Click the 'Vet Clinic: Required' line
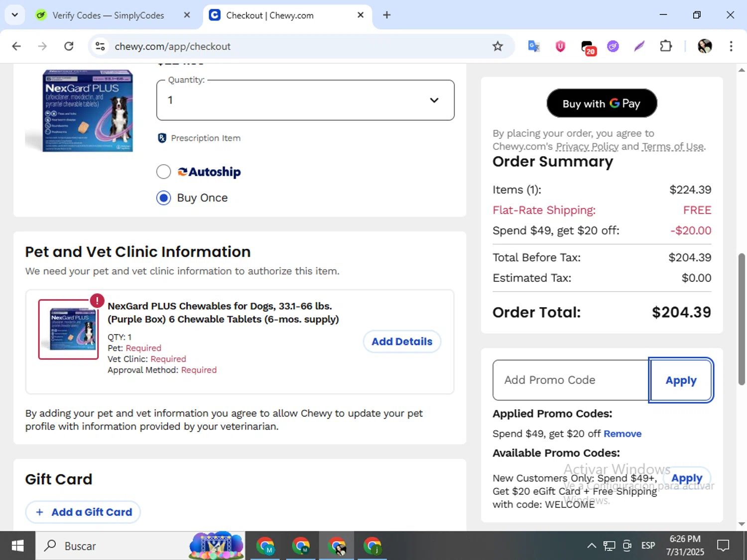Screen dimensions: 747x560 [147, 359]
